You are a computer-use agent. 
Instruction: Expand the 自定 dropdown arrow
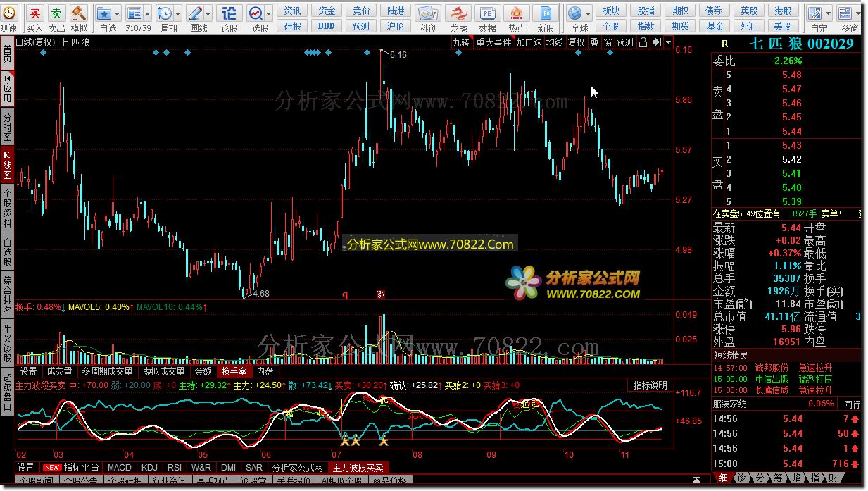(829, 13)
